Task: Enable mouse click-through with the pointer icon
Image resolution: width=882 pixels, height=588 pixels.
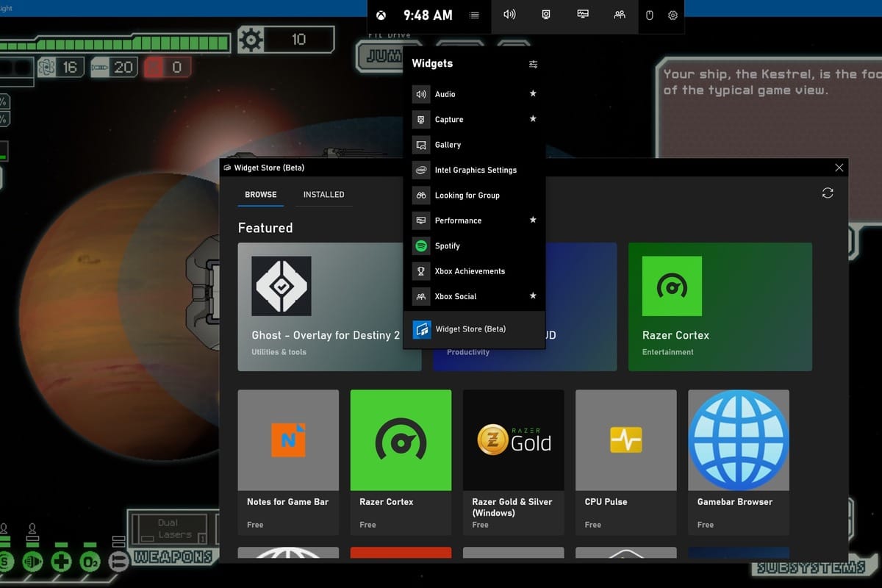Action: (x=649, y=15)
